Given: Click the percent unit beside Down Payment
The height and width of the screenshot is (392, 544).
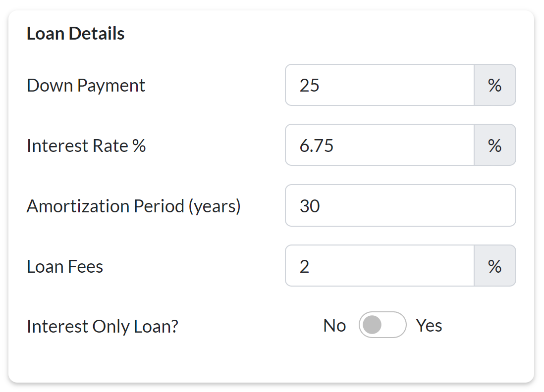Looking at the screenshot, I should (494, 85).
